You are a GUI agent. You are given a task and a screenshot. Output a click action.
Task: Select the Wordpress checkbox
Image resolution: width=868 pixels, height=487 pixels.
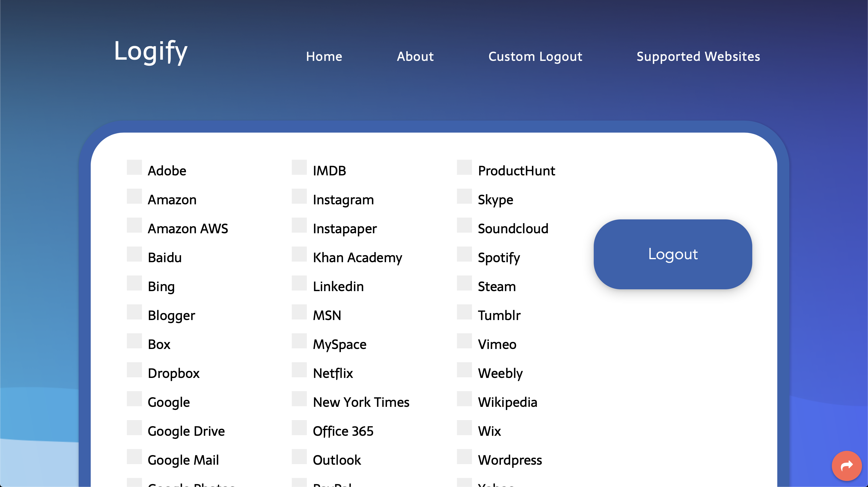[464, 457]
